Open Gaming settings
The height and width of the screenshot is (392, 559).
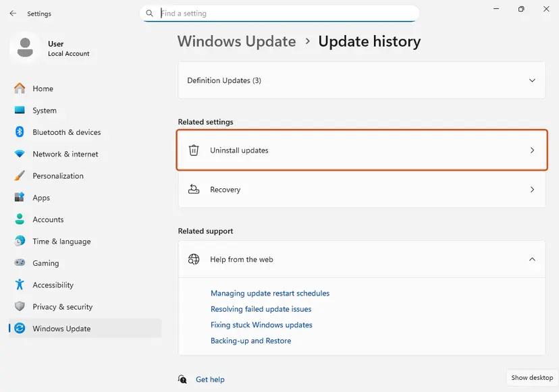point(85,263)
